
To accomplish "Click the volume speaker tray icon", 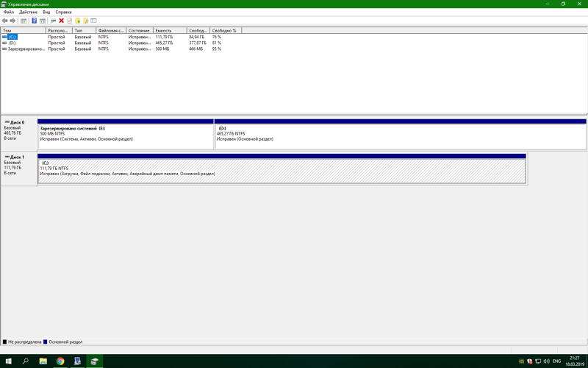I will coord(546,361).
